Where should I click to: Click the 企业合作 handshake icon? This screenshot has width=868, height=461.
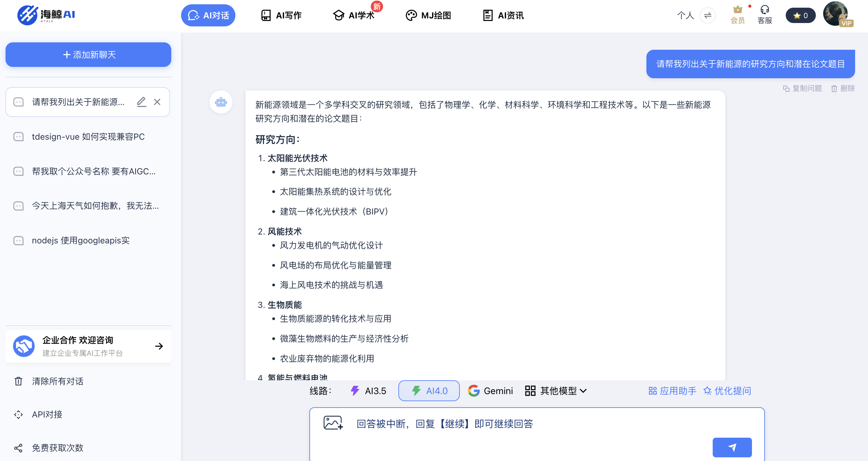tap(24, 346)
